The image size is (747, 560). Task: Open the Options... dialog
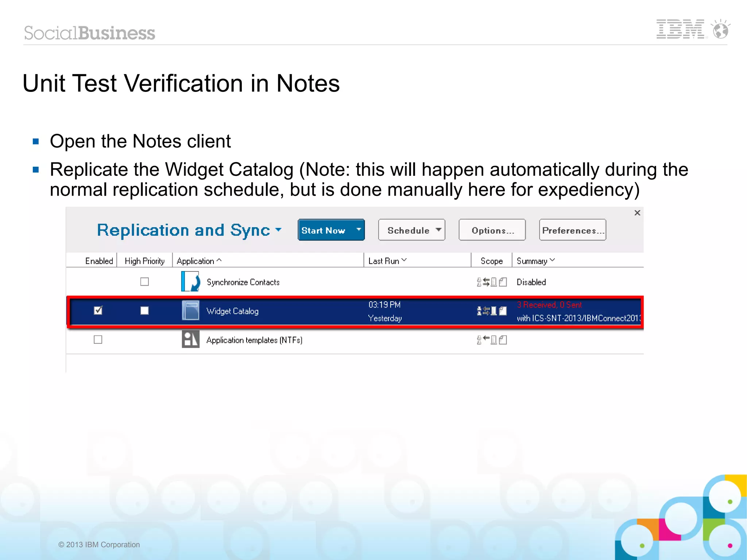coord(492,230)
